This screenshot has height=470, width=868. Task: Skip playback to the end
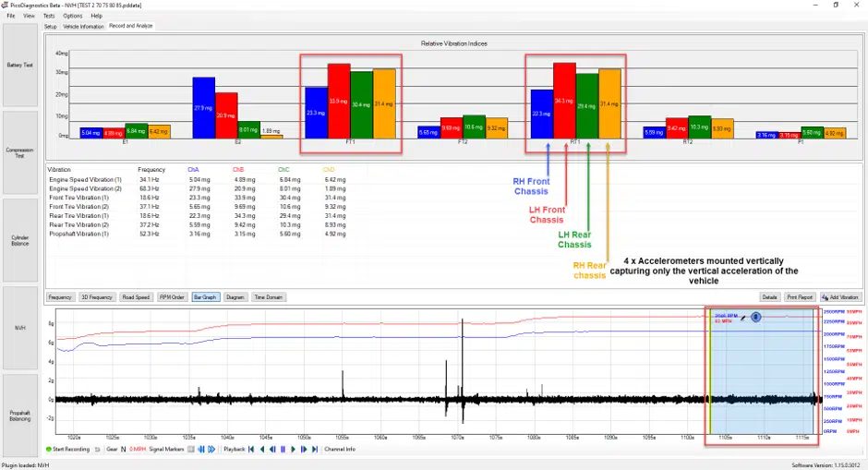tap(315, 450)
